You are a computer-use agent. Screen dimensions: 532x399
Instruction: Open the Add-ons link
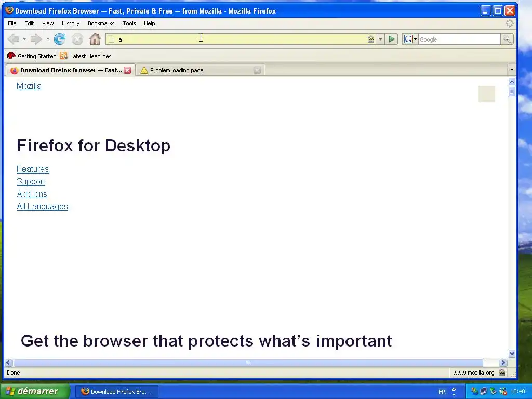point(32,194)
